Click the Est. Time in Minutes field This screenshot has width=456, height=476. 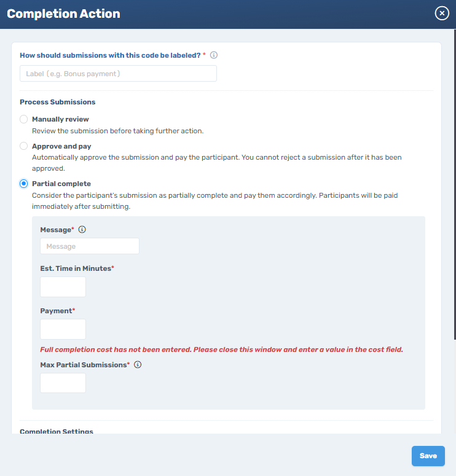point(63,287)
